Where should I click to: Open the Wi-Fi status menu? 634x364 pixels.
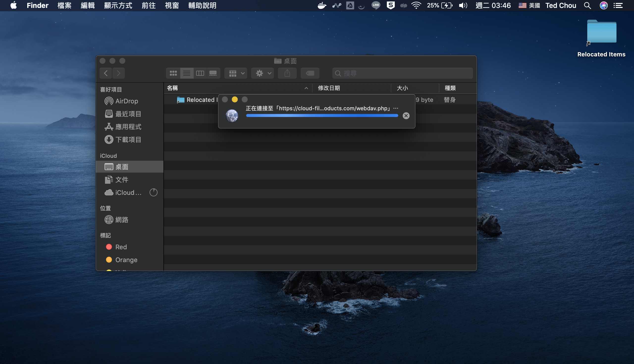point(416,5)
